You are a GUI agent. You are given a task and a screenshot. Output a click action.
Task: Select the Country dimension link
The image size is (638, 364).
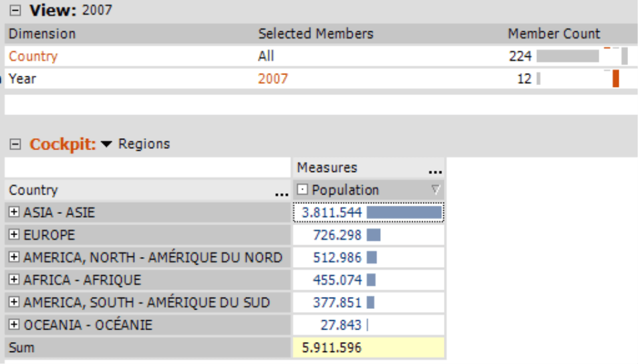tap(33, 56)
